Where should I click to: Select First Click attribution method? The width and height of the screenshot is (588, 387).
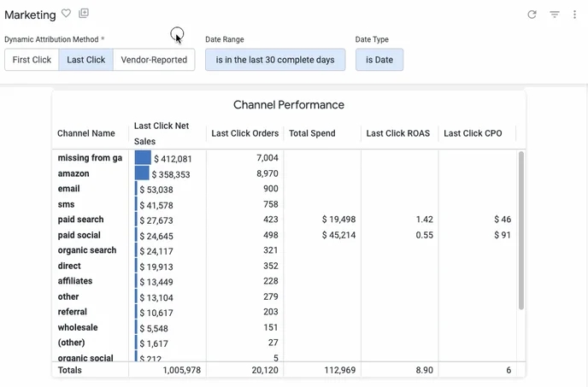coord(32,60)
